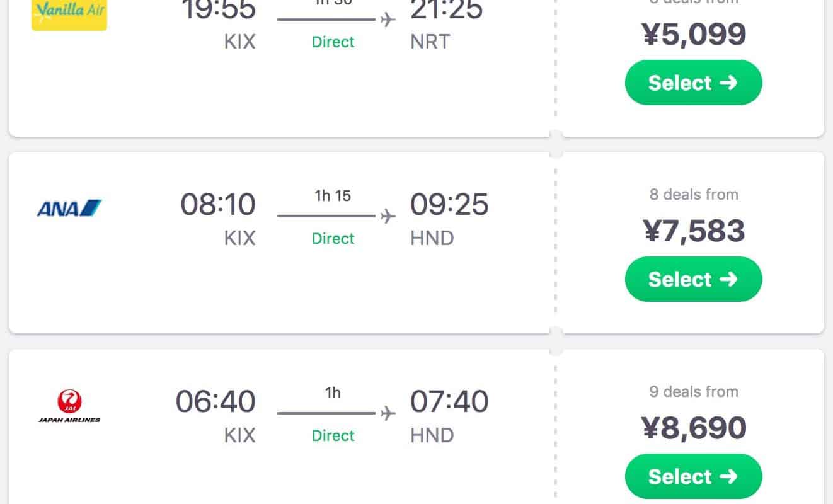Select the ¥7,583 ANA flight deal
This screenshot has height=504, width=833.
tap(693, 279)
